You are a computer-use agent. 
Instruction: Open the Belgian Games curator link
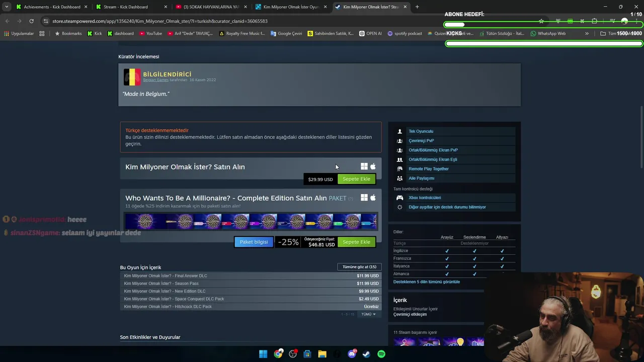tap(155, 80)
